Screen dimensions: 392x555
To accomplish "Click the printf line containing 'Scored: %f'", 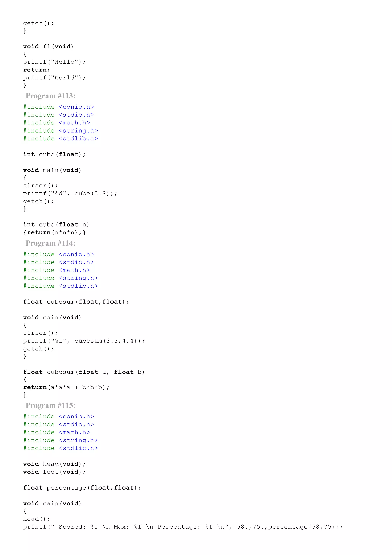I will pos(183,527).
